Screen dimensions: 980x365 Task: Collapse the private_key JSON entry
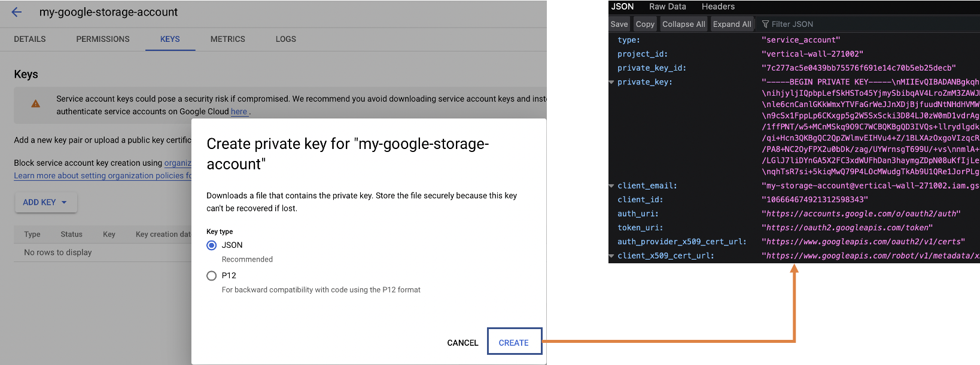(x=611, y=83)
